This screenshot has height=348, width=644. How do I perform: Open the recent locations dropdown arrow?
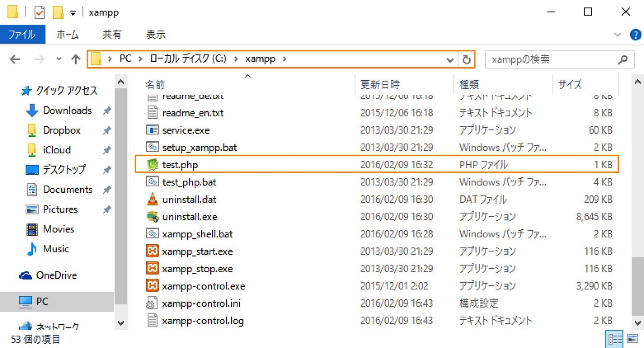click(59, 59)
